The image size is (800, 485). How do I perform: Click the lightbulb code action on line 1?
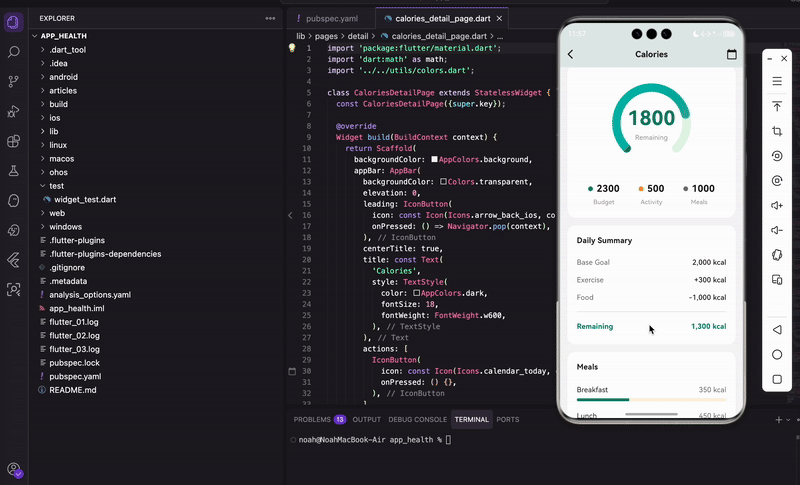tap(292, 48)
